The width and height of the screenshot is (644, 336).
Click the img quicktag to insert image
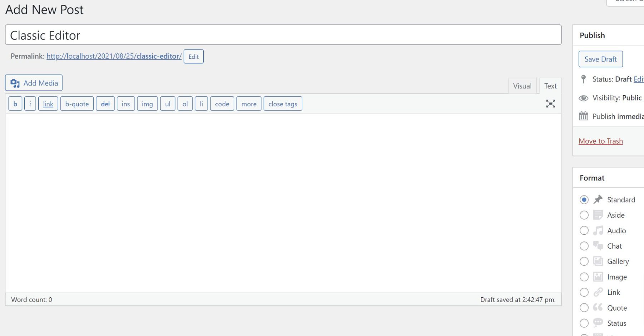[x=147, y=104]
